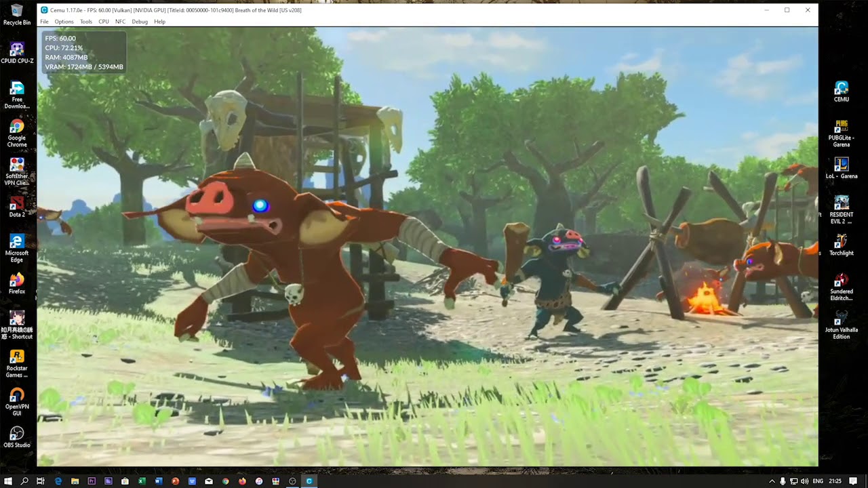Select the CPUID CPU-Z desktop icon
This screenshot has height=488, width=868.
pos(17,54)
